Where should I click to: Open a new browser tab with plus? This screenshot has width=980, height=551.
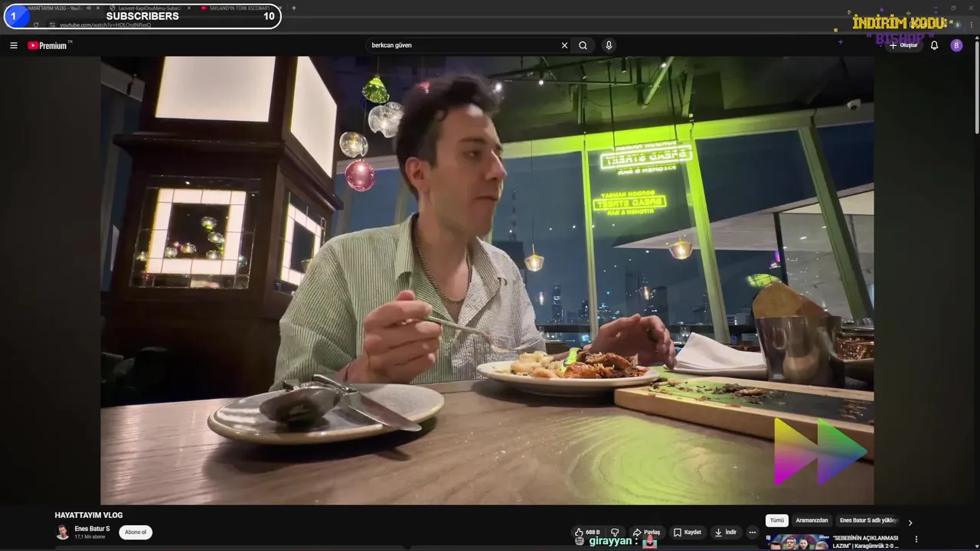(x=294, y=8)
